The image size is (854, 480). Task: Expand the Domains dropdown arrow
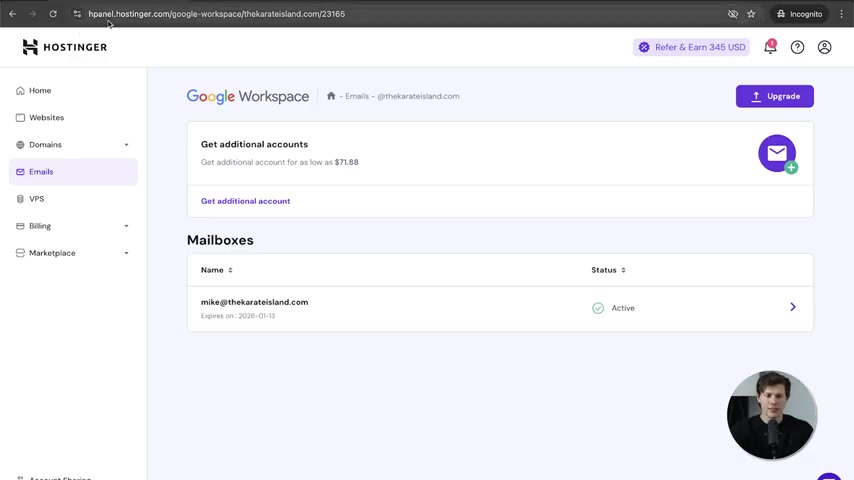pyautogui.click(x=126, y=145)
